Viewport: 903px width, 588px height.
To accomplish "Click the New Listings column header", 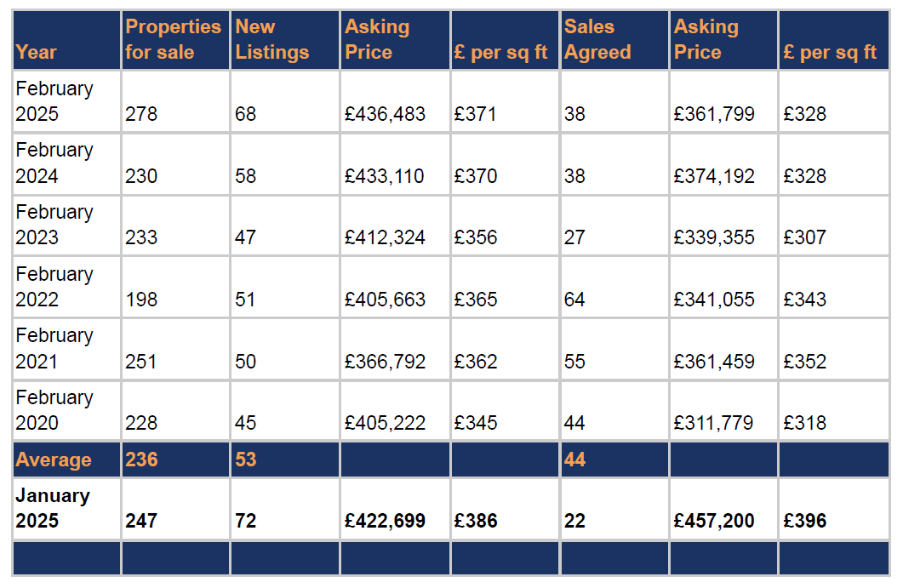I will pos(272,39).
